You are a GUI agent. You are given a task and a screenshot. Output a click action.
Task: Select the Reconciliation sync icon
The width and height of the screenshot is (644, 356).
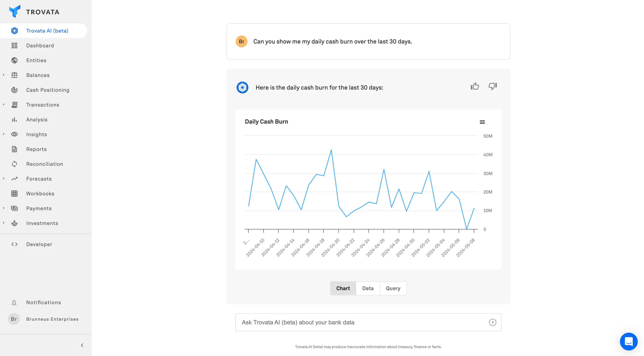coord(14,164)
